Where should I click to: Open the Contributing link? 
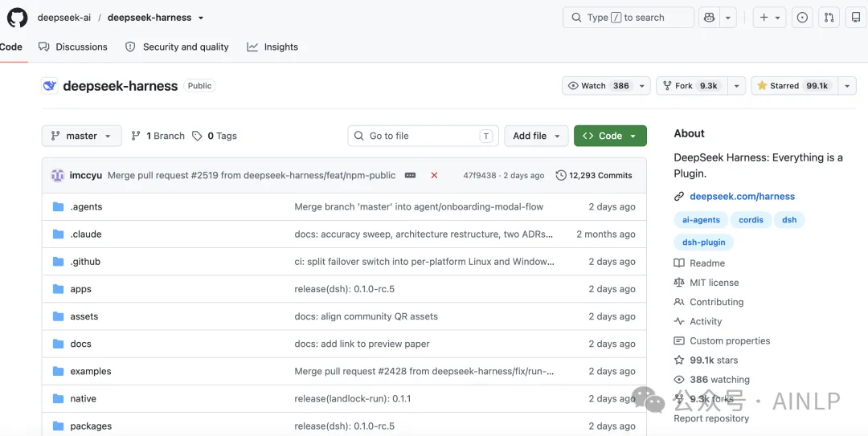pyautogui.click(x=716, y=302)
